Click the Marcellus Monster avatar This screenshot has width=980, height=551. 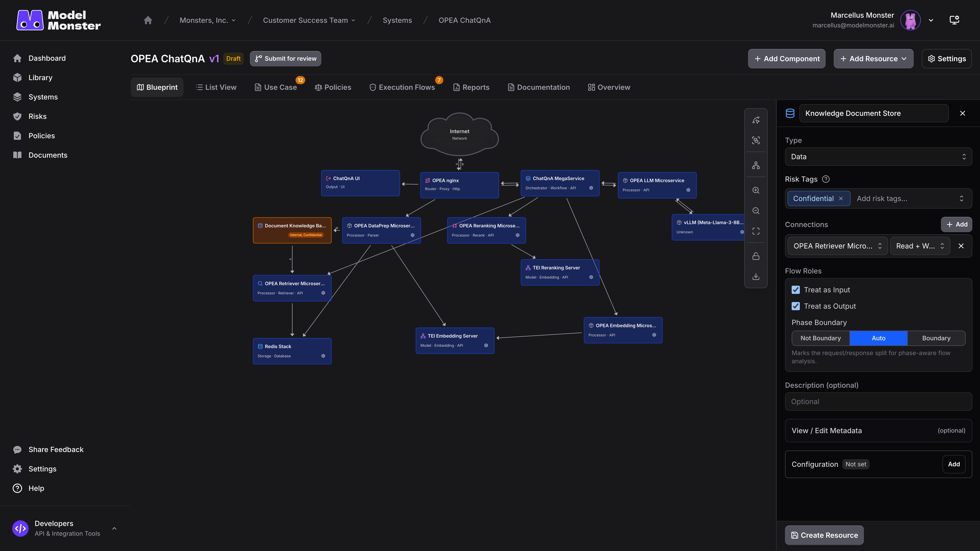pyautogui.click(x=910, y=20)
